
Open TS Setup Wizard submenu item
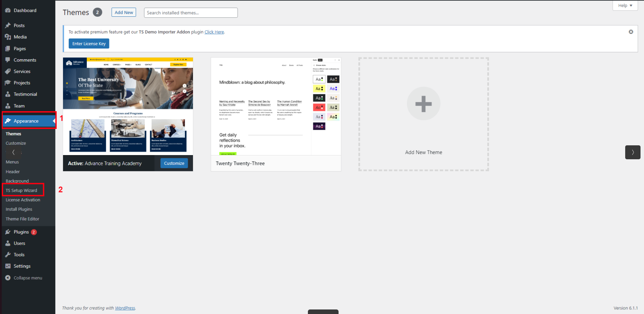point(21,191)
